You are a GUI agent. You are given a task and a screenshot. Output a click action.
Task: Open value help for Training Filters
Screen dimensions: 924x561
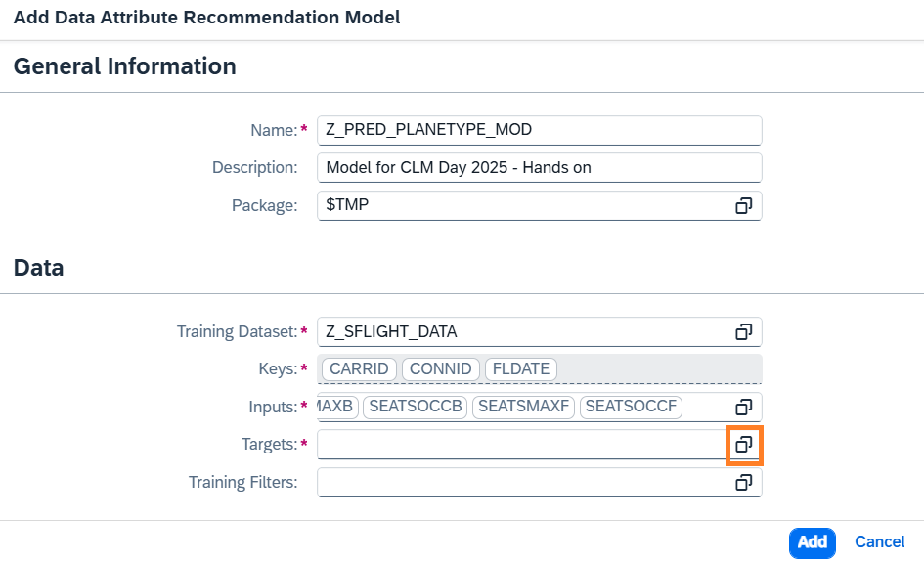(x=743, y=482)
